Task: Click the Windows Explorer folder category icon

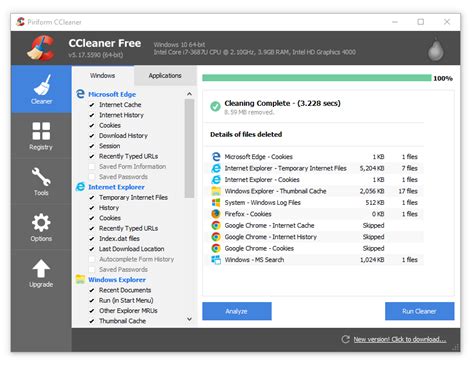Action: 80,279
